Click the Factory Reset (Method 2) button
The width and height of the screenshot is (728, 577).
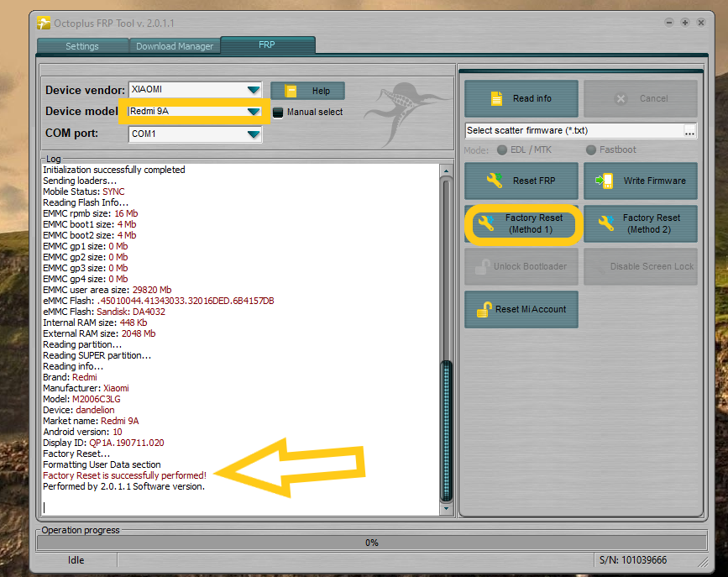click(x=641, y=223)
